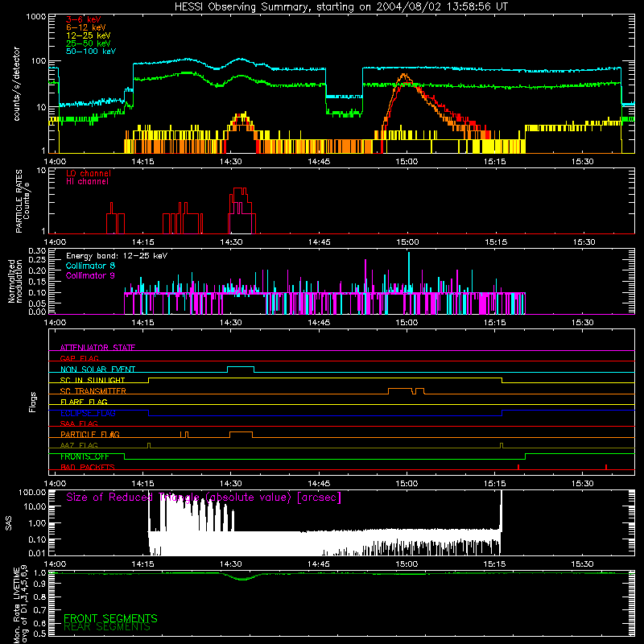Click the SC IN SUNLIGHT flag label

[x=93, y=380]
